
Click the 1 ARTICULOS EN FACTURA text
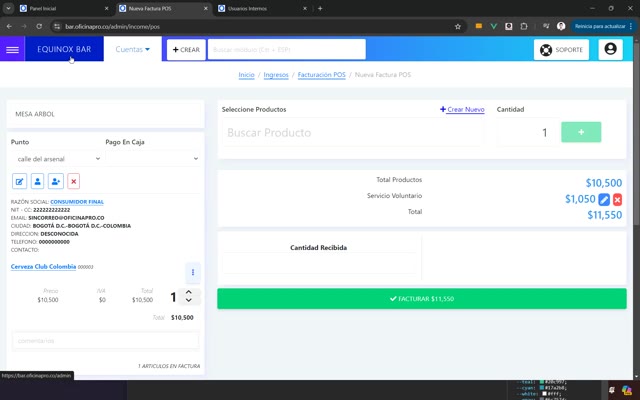(x=169, y=366)
